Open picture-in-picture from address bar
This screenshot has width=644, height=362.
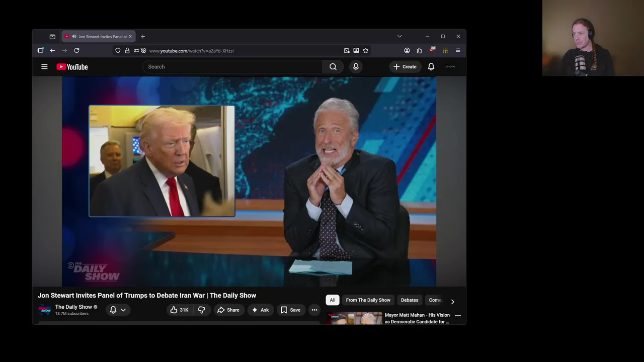coord(347,51)
